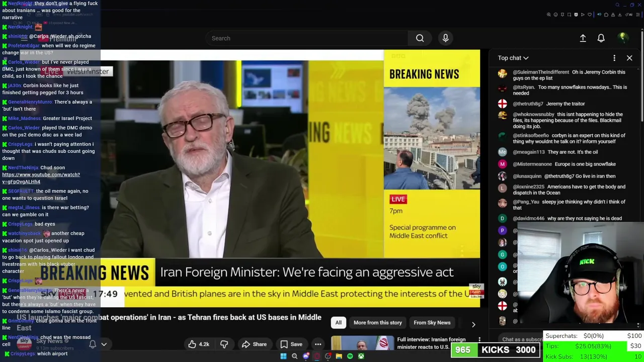
Task: Open File Explorer from the taskbar
Action: point(339,356)
